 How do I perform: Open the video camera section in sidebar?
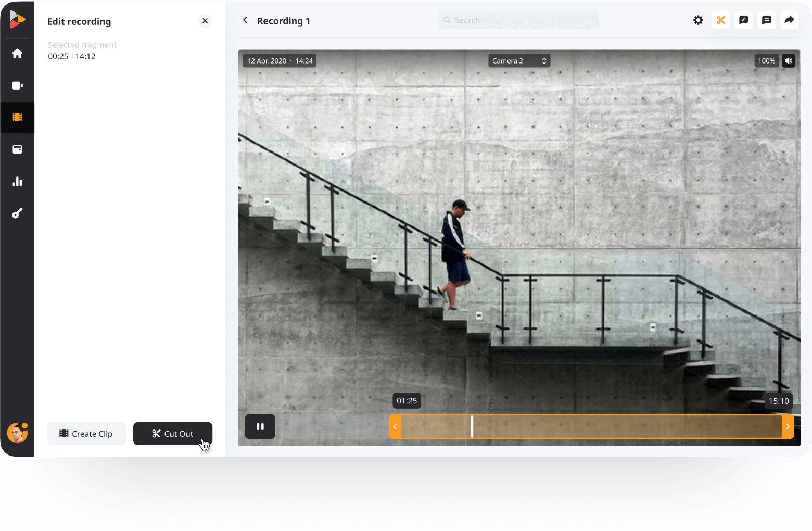click(17, 85)
